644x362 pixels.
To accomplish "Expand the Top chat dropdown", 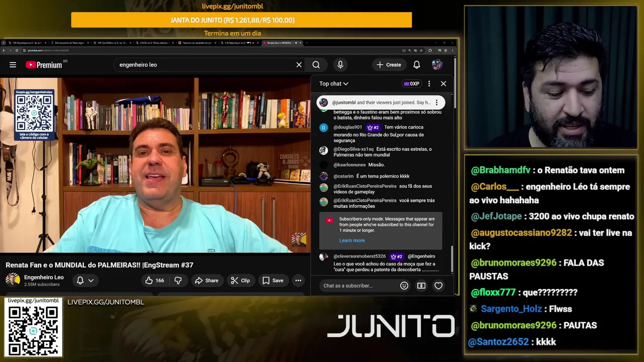I will (334, 83).
